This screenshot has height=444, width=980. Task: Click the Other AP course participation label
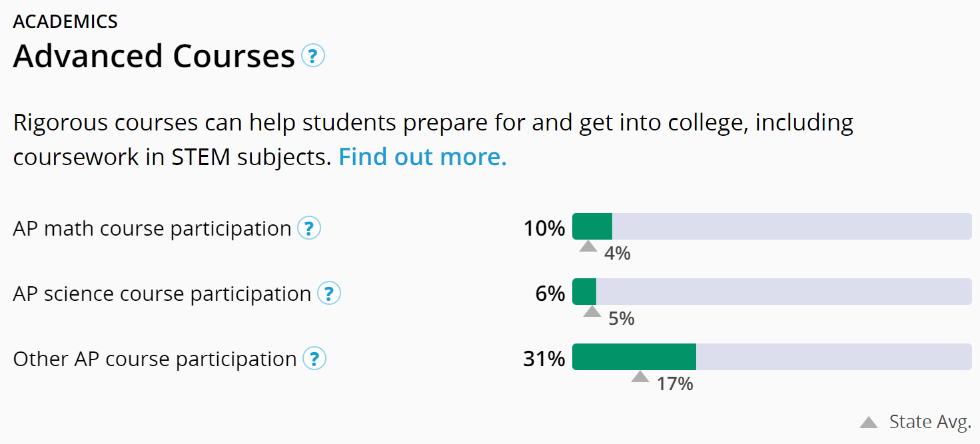click(x=155, y=359)
